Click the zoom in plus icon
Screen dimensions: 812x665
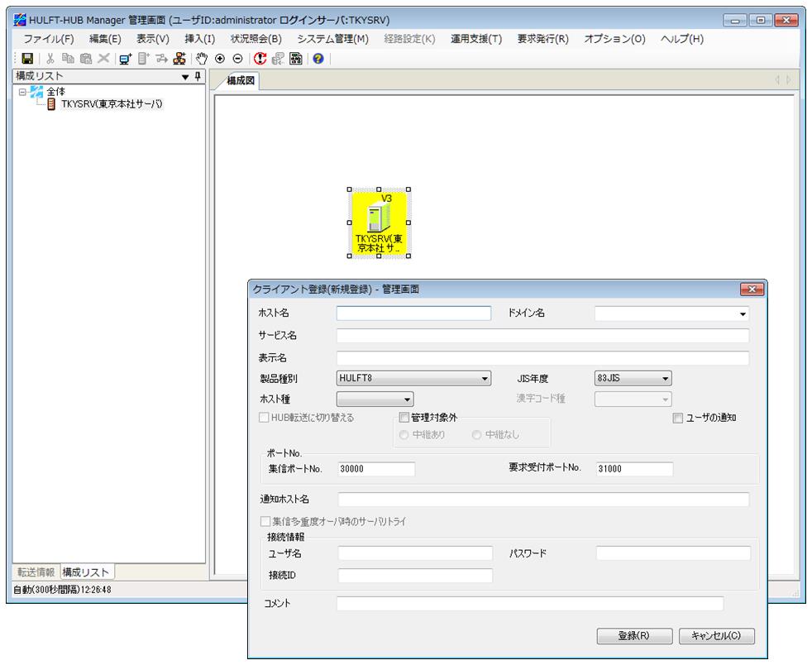pyautogui.click(x=220, y=59)
